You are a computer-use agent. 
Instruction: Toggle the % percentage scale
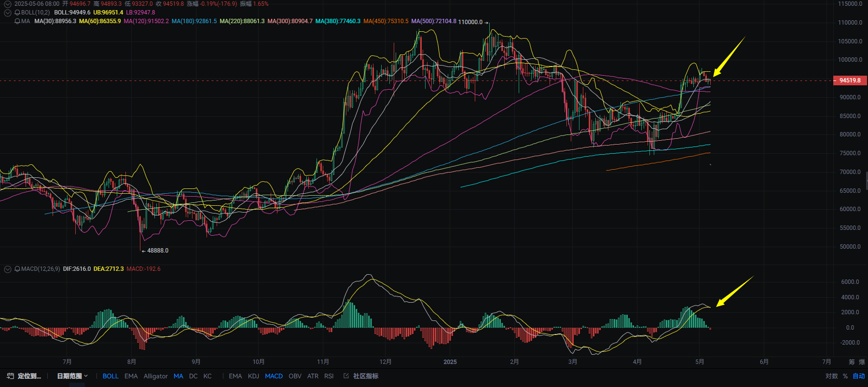point(845,376)
